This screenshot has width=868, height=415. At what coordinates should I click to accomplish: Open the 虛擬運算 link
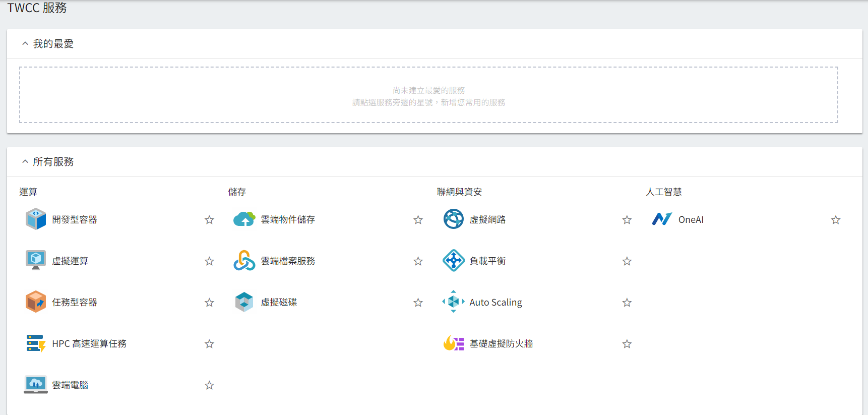pyautogui.click(x=70, y=261)
